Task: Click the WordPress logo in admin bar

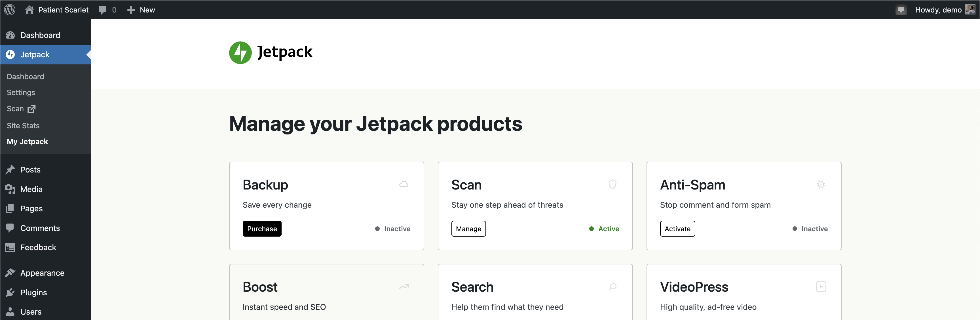Action: click(10, 10)
